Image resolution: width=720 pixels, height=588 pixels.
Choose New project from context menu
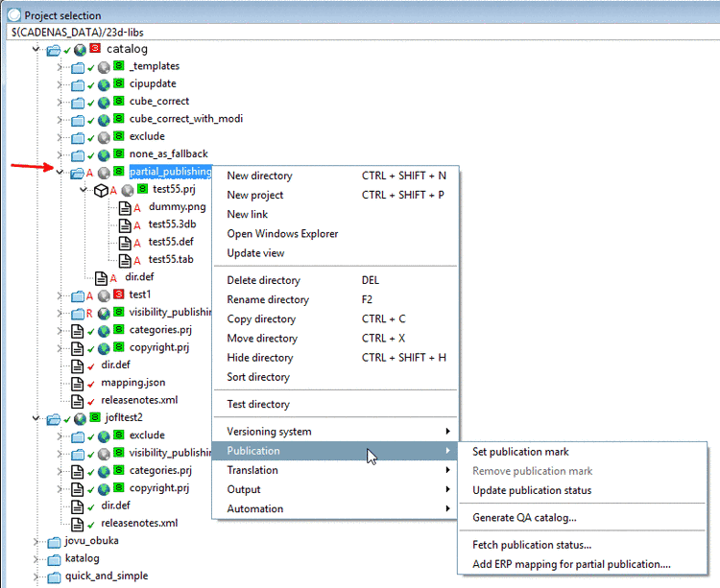335,195
